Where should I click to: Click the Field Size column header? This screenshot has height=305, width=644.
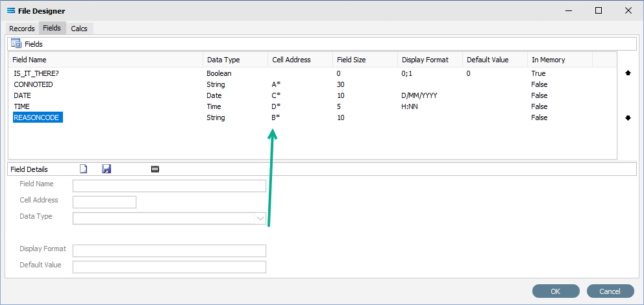click(365, 60)
